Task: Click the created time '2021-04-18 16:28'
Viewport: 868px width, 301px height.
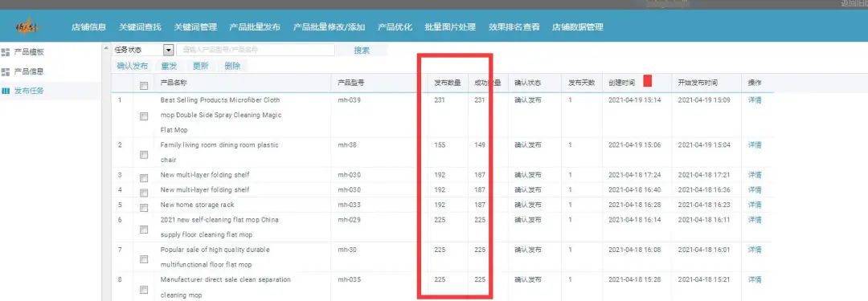Action: (634, 205)
